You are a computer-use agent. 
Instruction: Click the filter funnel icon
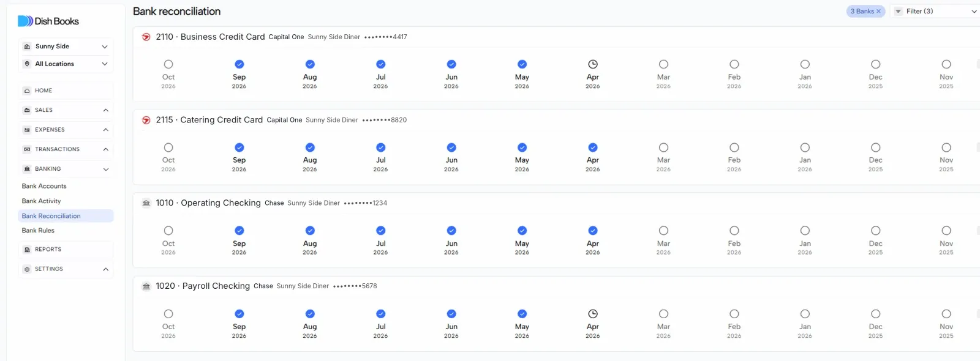(x=899, y=11)
